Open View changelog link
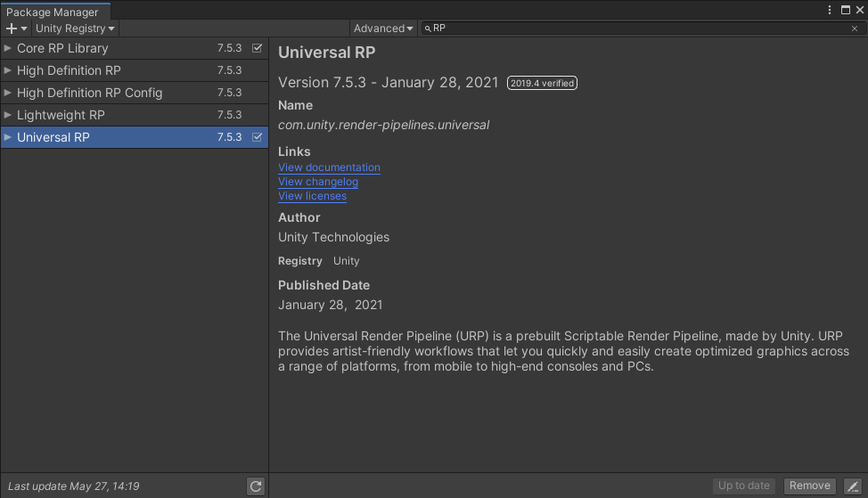 pyautogui.click(x=318, y=182)
